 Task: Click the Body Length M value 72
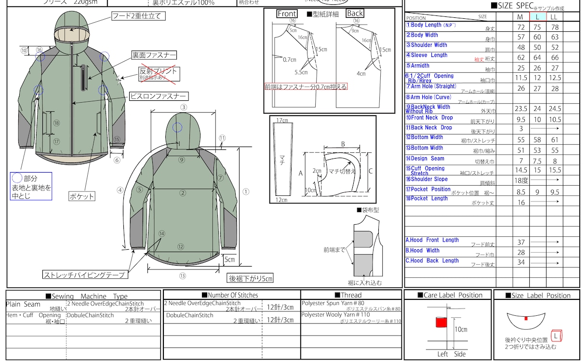(x=521, y=27)
